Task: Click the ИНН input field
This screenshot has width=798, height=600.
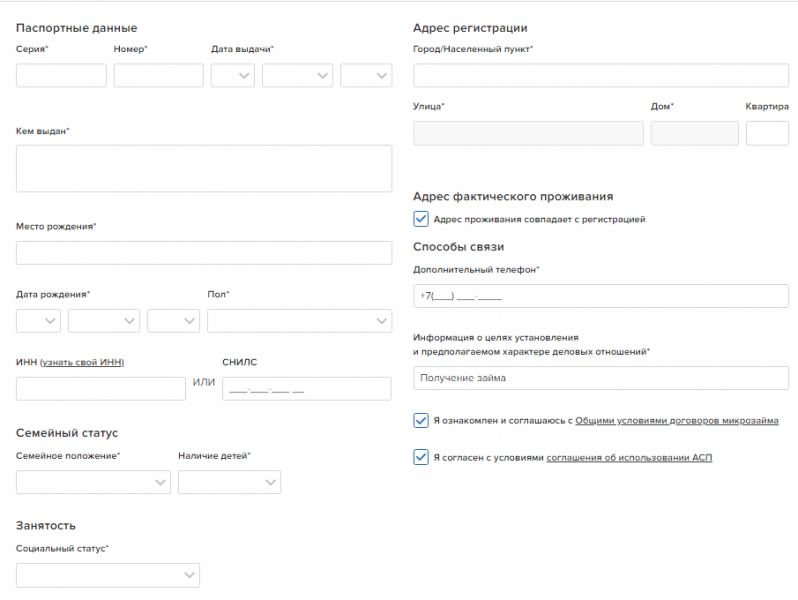Action: tap(101, 389)
